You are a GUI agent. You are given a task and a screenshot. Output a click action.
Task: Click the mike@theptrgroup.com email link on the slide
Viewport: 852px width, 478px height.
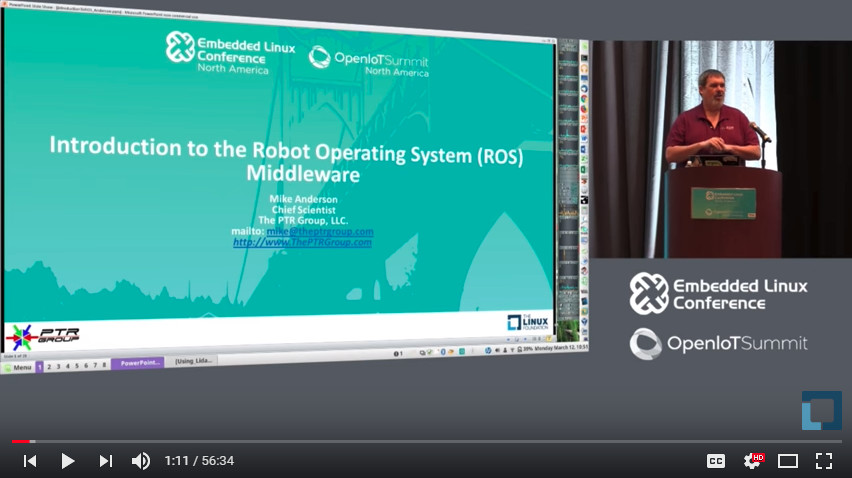320,231
